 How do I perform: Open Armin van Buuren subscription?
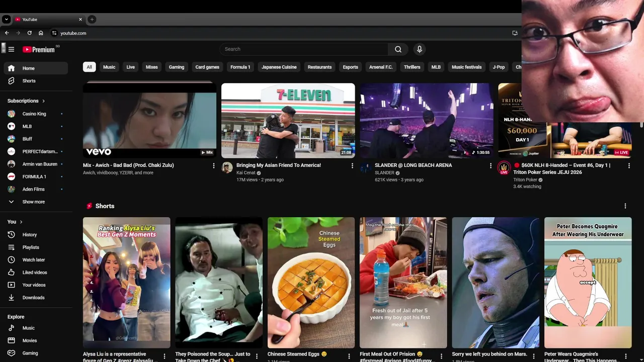point(35,164)
